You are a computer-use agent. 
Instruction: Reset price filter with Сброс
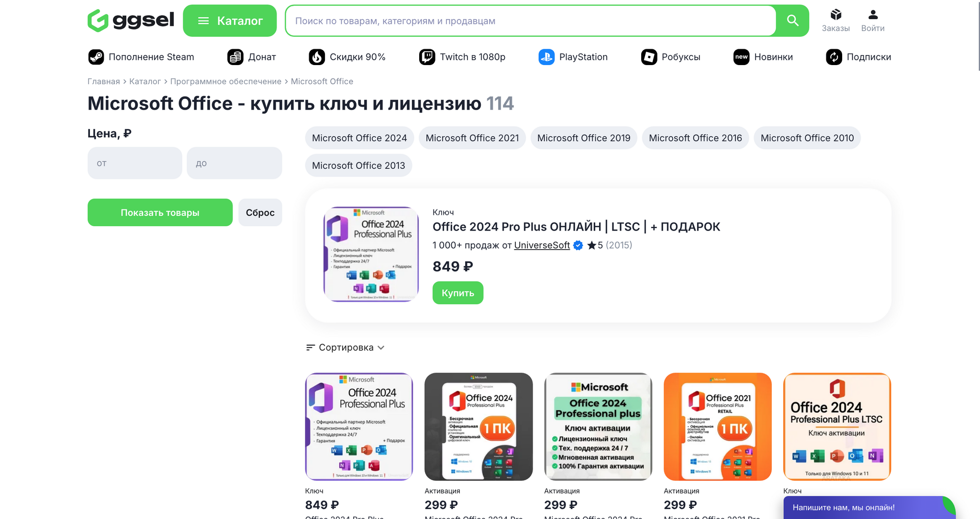click(260, 212)
